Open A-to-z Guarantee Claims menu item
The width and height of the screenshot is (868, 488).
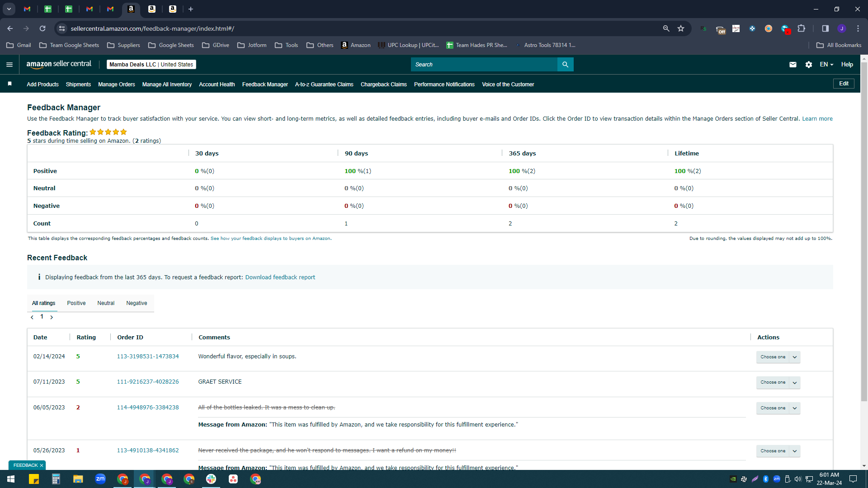tap(324, 84)
